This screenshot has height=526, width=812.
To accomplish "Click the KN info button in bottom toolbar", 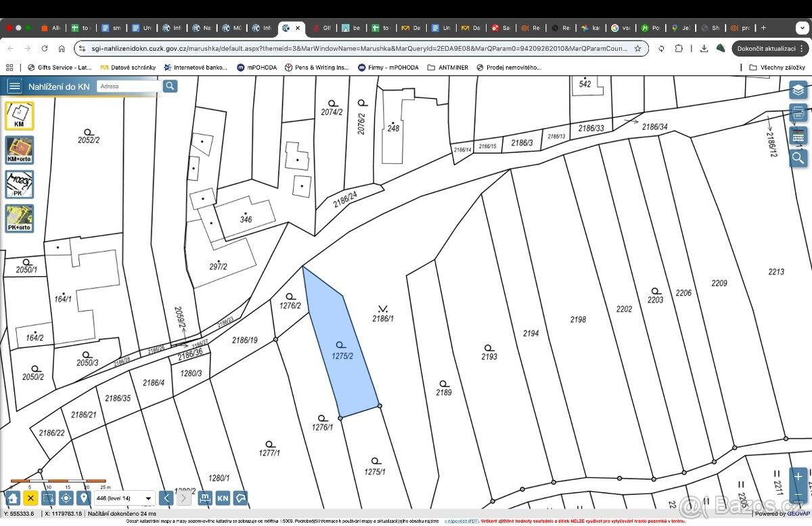I will pyautogui.click(x=223, y=498).
